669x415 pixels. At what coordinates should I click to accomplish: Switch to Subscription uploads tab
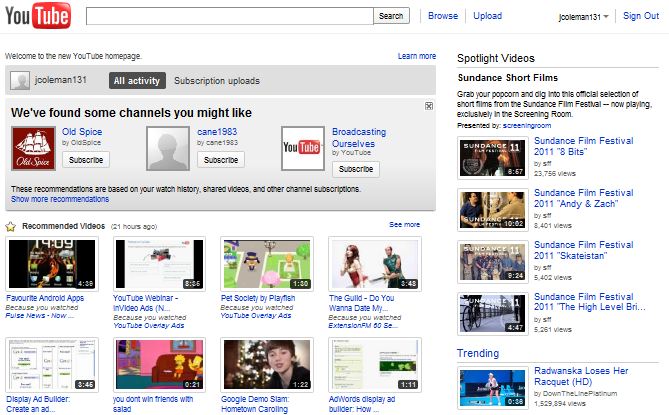pyautogui.click(x=217, y=81)
